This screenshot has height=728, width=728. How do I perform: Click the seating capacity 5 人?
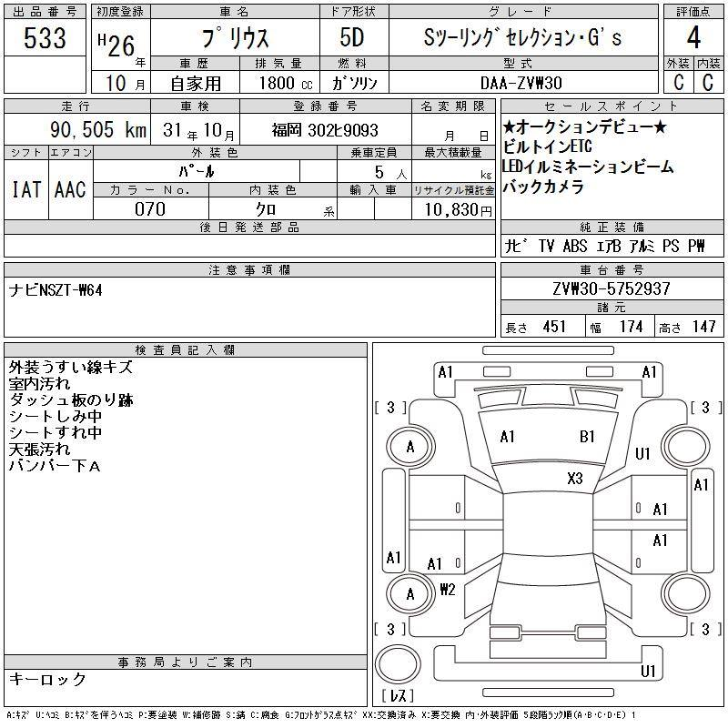(390, 173)
